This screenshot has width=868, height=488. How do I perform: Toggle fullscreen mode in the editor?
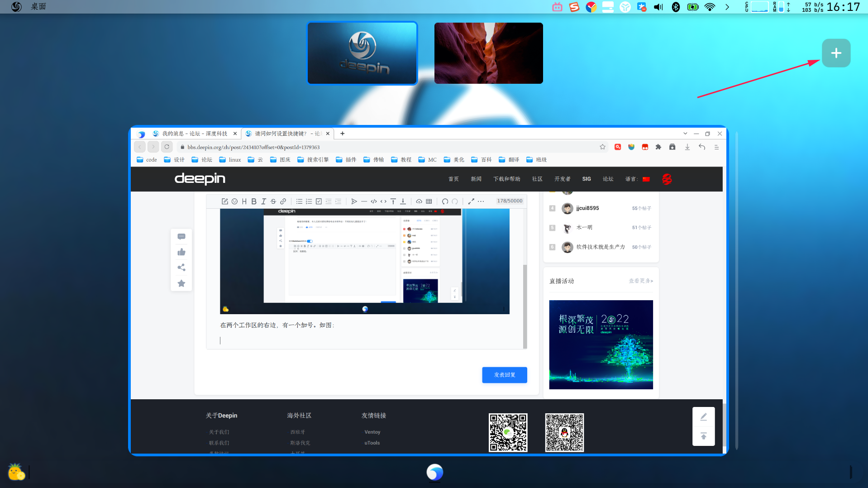click(x=471, y=201)
